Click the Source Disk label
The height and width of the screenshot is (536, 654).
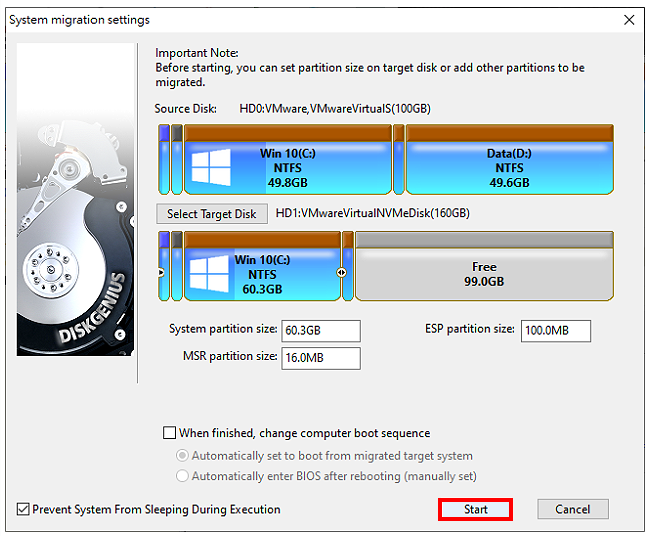(x=186, y=109)
